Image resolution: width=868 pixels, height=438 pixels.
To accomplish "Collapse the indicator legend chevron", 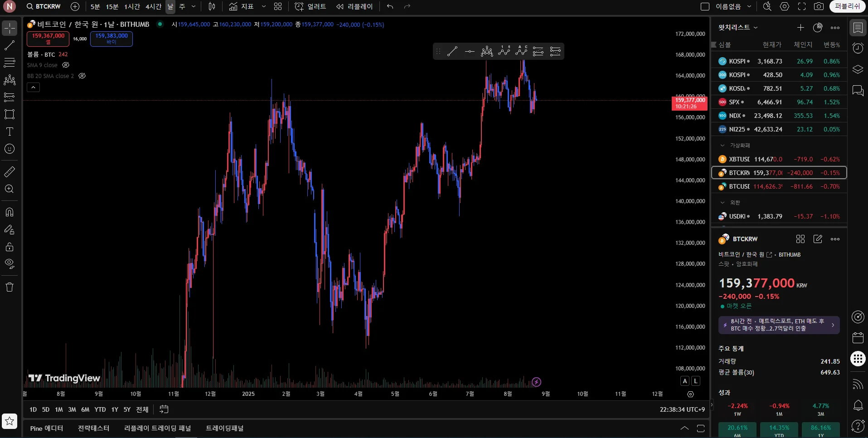I will pos(34,87).
